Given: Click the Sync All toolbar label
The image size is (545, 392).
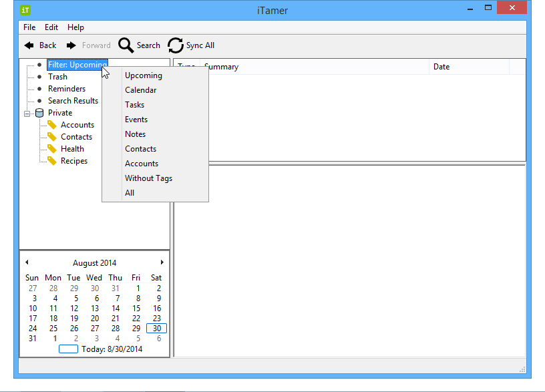Looking at the screenshot, I should tap(200, 45).
